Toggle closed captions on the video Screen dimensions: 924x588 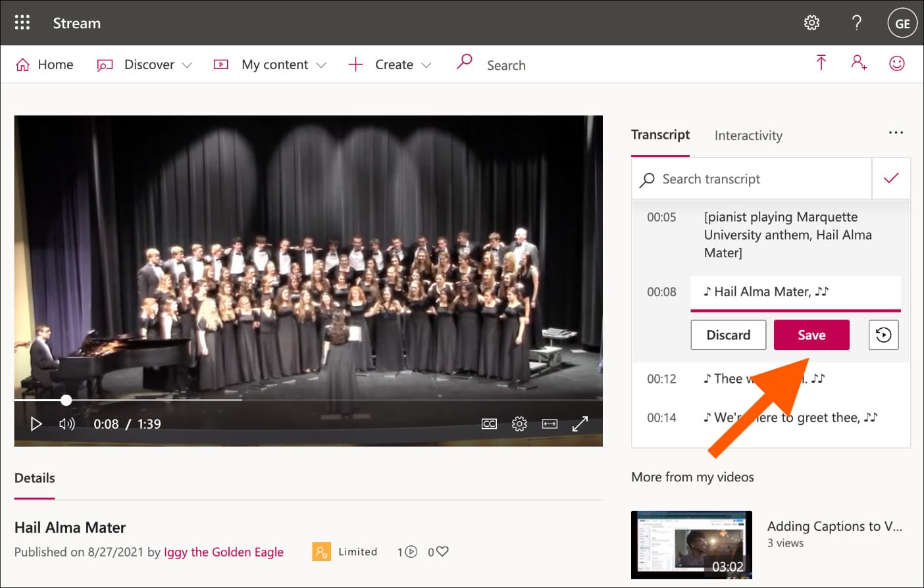tap(489, 424)
